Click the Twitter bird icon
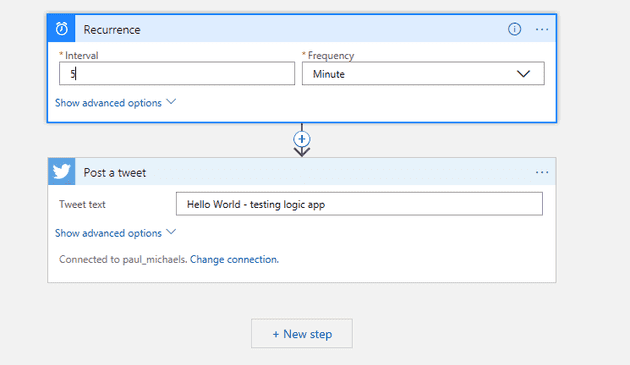 (x=61, y=172)
